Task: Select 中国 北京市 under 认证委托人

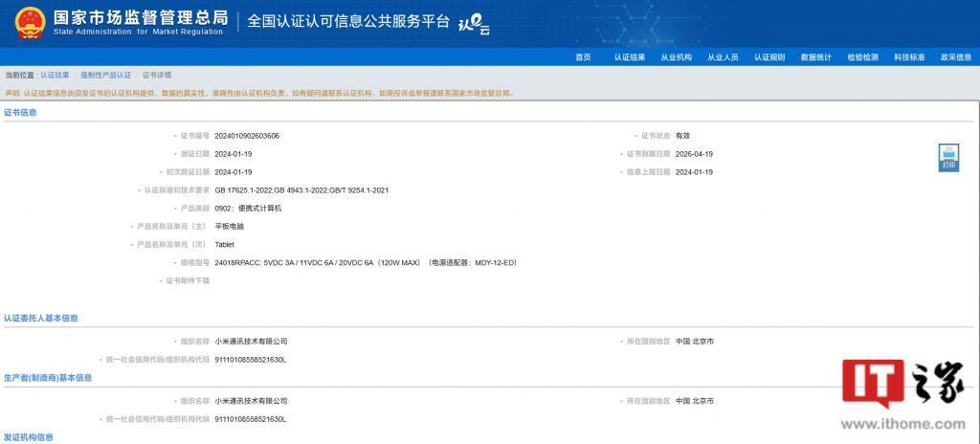Action: pos(695,342)
